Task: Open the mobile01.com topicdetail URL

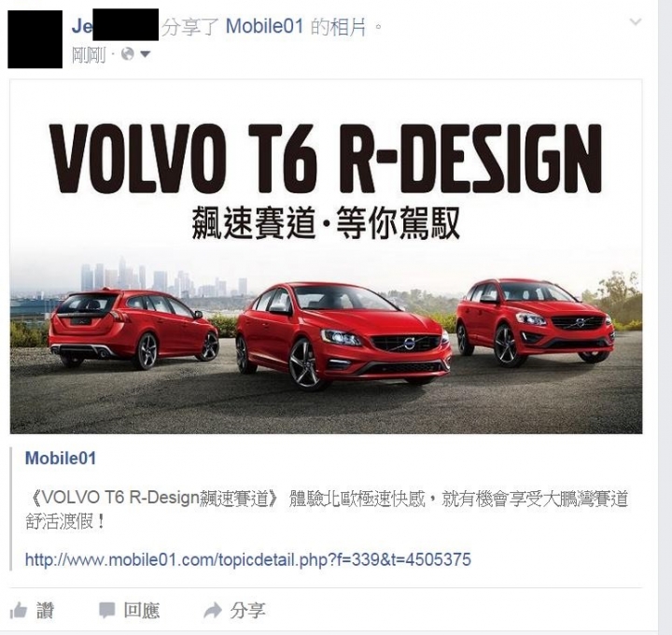Action: click(248, 559)
